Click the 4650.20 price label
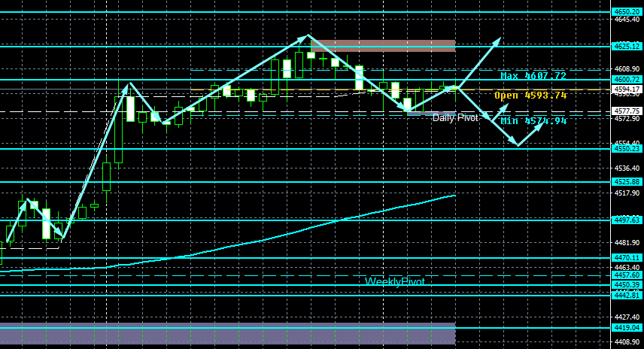Viewport: 644px width, 349px height. 627,12
